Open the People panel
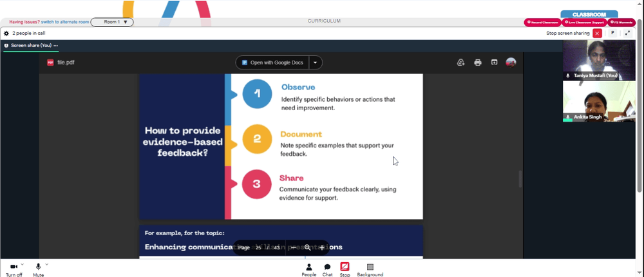644x277 pixels. pyautogui.click(x=309, y=270)
